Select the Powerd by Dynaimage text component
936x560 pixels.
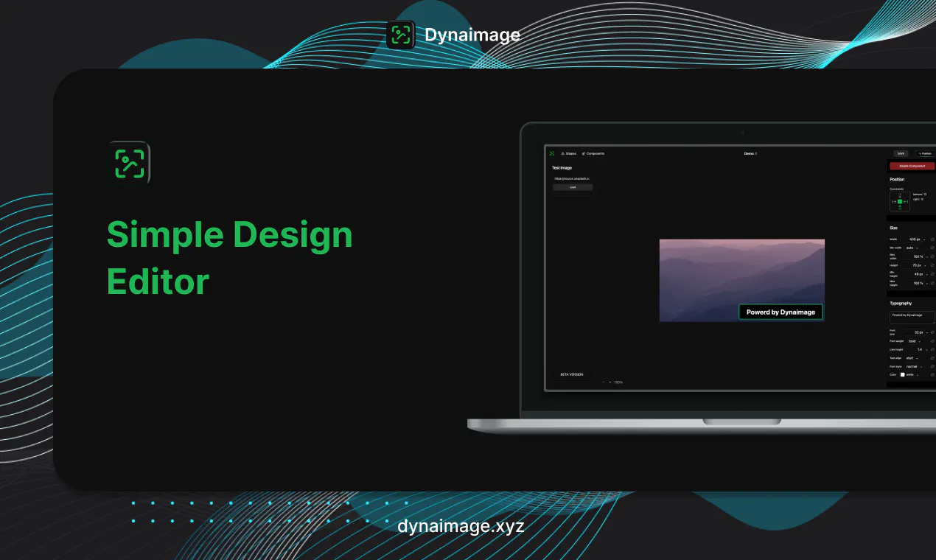780,312
